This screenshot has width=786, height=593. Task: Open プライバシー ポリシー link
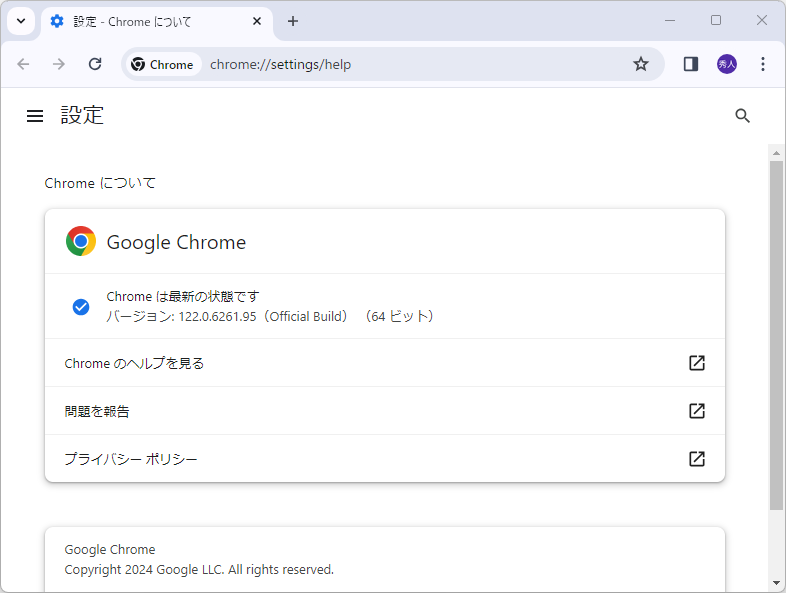[x=385, y=459]
